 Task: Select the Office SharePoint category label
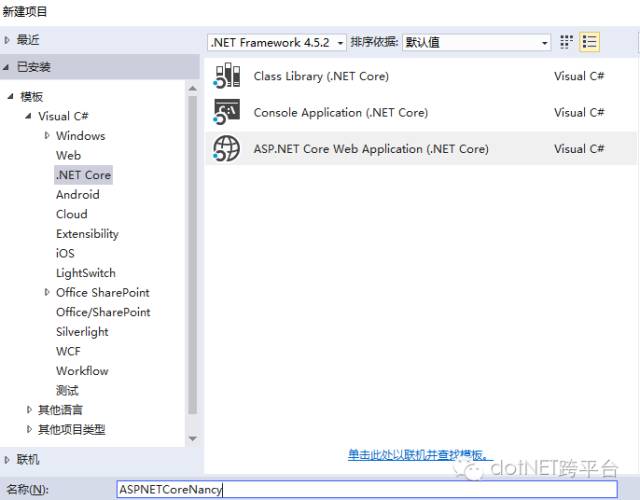pos(103,293)
